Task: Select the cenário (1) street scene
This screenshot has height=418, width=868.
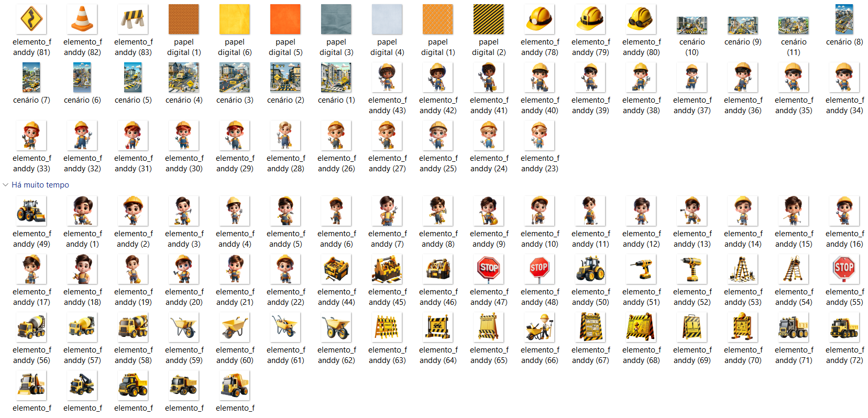Action: pos(336,78)
